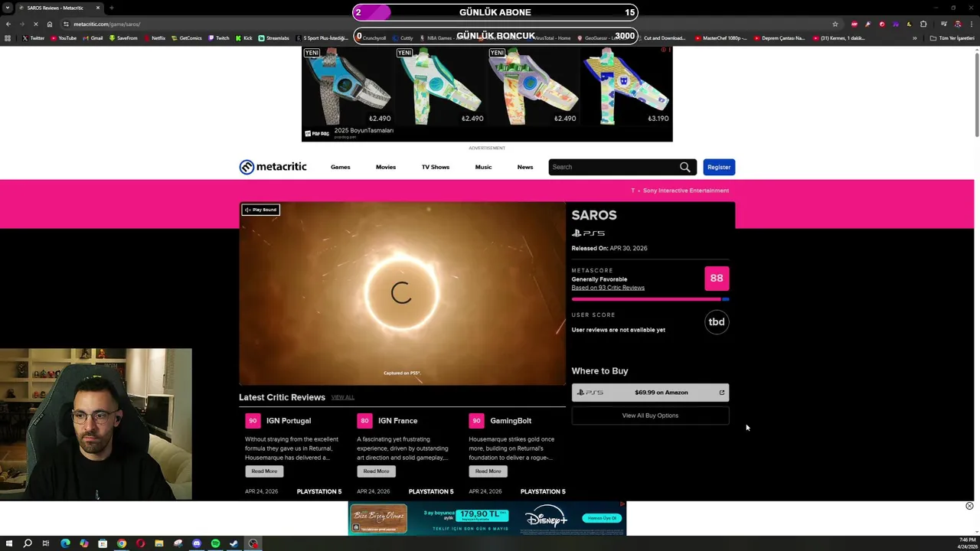Open the tab search dropdown arrow

click(8, 8)
